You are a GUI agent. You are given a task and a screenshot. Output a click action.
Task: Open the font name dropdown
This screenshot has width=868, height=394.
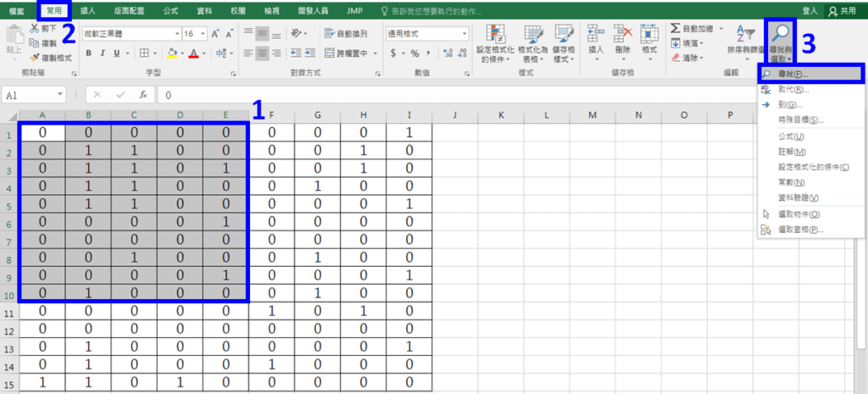point(175,33)
